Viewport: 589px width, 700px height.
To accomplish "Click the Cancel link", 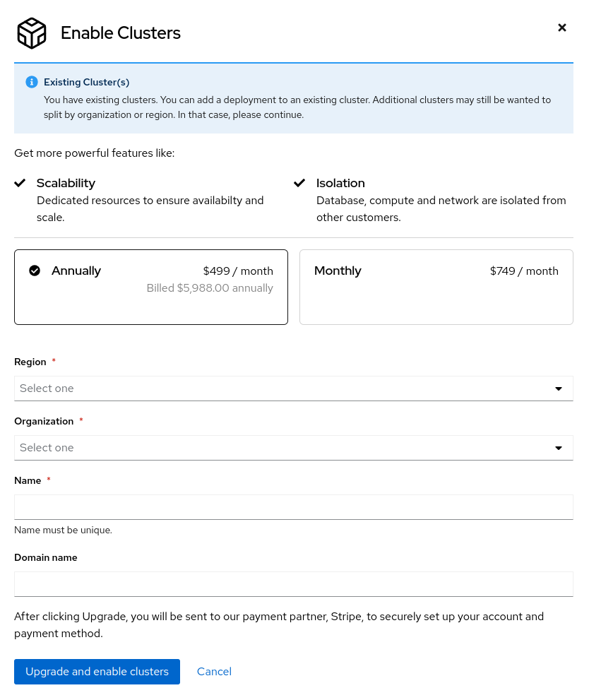I will pos(214,671).
